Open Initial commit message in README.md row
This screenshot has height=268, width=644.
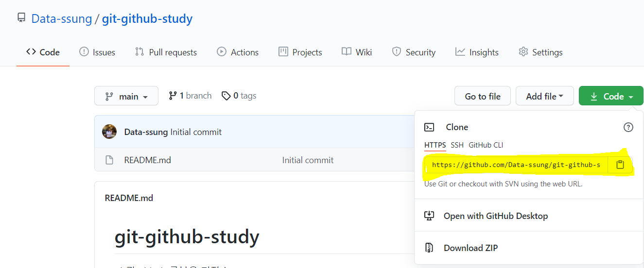click(x=308, y=160)
